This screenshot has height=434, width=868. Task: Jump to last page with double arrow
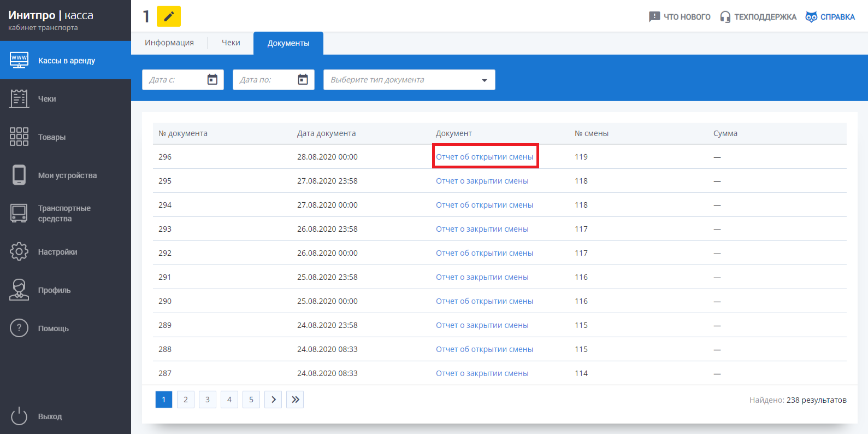pos(295,400)
